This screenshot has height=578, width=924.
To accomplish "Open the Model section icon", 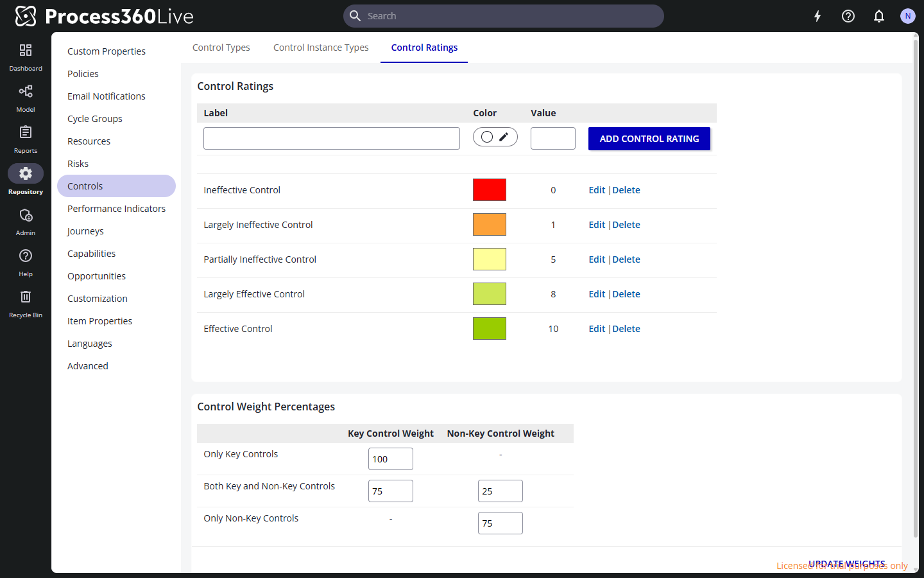I will [26, 91].
